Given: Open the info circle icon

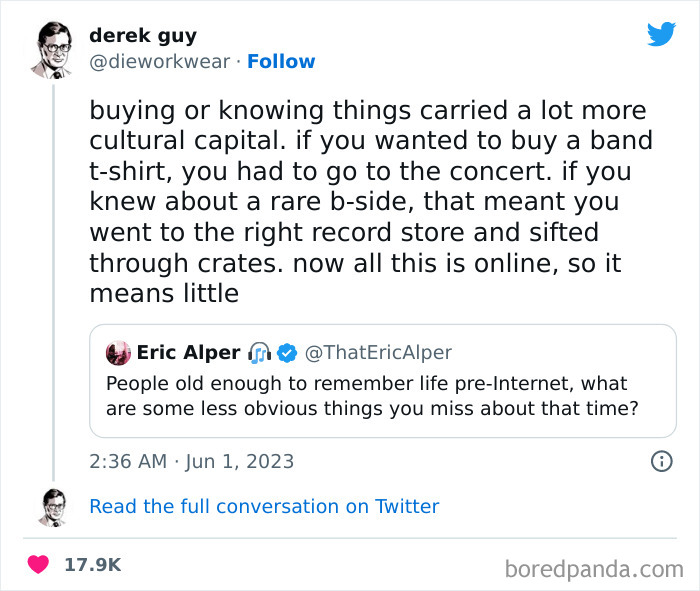Looking at the screenshot, I should [661, 461].
